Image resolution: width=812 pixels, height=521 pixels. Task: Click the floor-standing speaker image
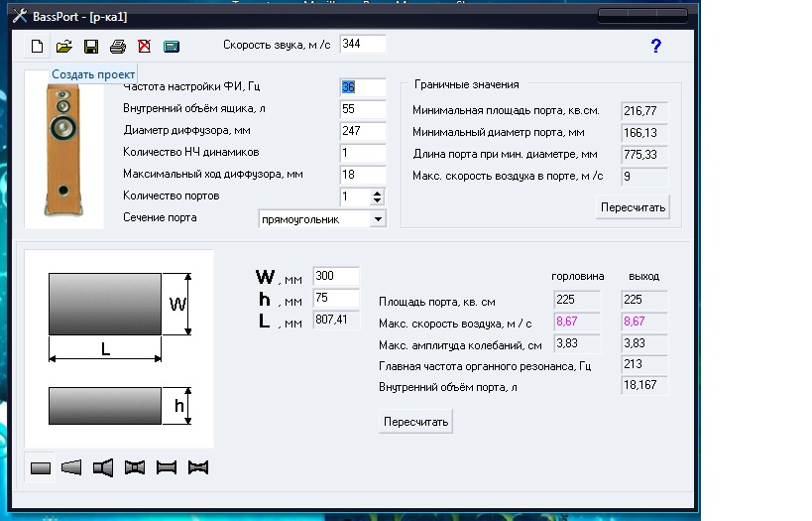tap(61, 147)
